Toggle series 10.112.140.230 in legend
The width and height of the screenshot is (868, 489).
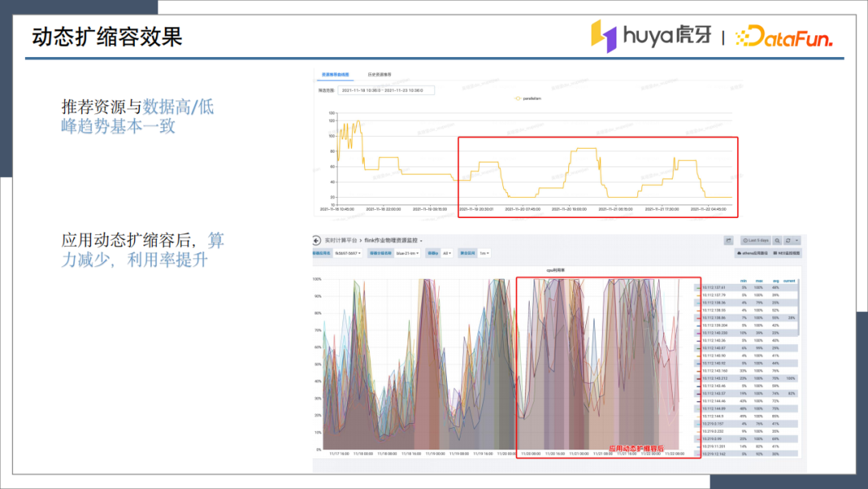[714, 333]
